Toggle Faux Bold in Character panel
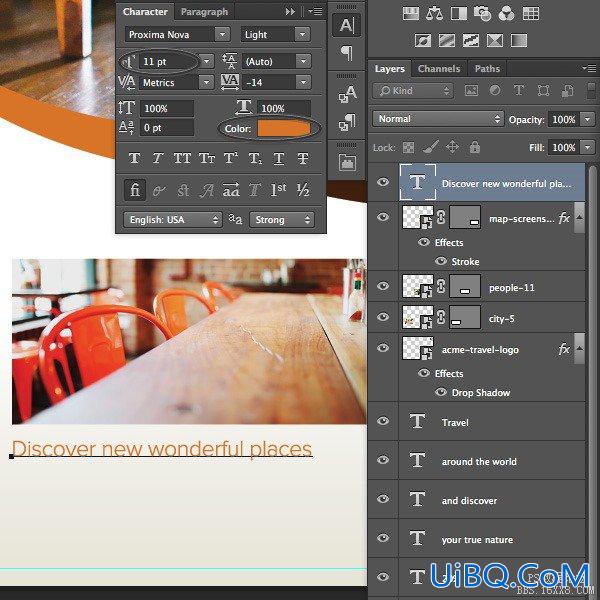Viewport: 600px width, 600px height. 134,158
